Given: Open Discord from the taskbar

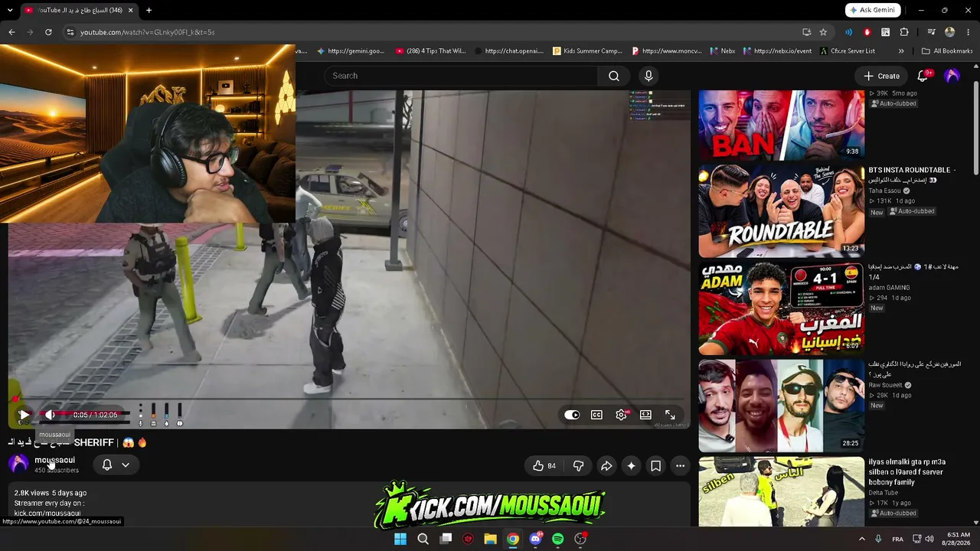Looking at the screenshot, I should (535, 539).
